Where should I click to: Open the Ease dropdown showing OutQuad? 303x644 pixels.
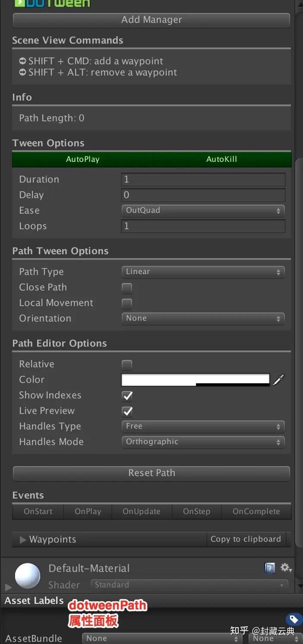(x=203, y=211)
